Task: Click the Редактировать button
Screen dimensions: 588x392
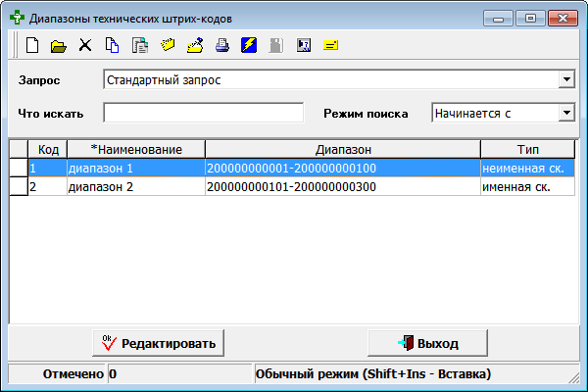Action: 158,343
